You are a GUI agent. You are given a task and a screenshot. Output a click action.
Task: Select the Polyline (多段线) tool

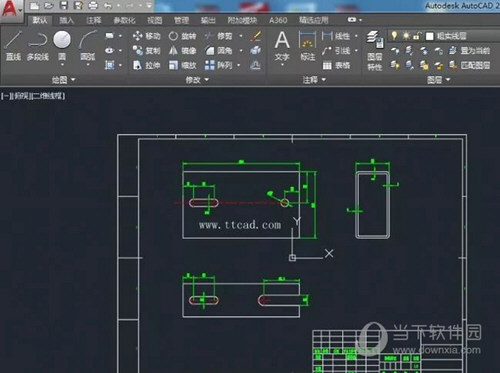[x=37, y=46]
